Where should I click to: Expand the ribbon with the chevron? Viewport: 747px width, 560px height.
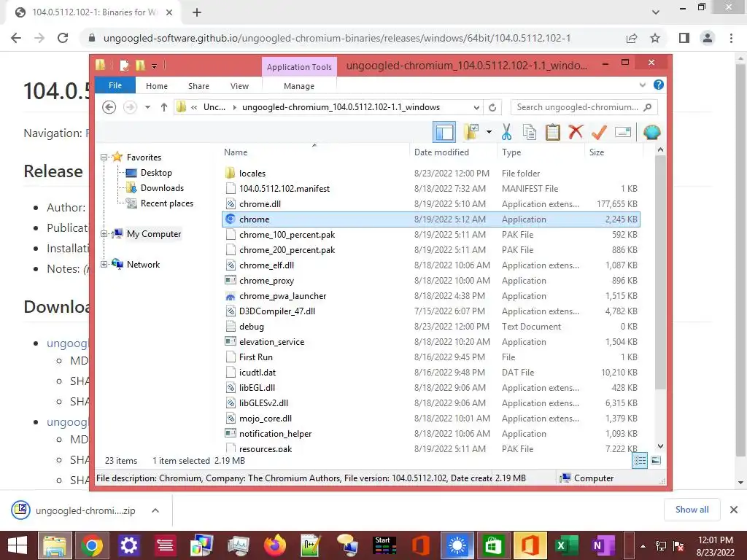coord(642,85)
